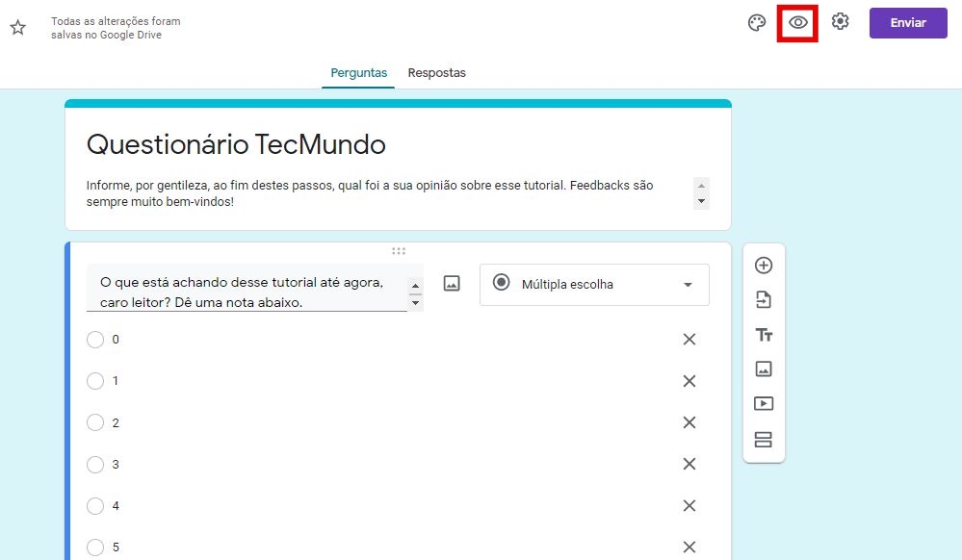The image size is (962, 560).
Task: Switch to the Perguntas tab
Action: point(359,73)
